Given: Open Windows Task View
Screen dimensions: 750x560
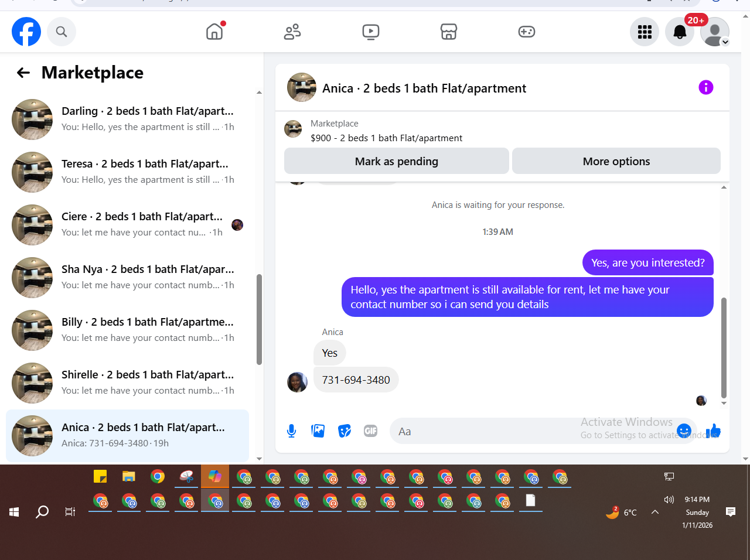Looking at the screenshot, I should pyautogui.click(x=70, y=512).
